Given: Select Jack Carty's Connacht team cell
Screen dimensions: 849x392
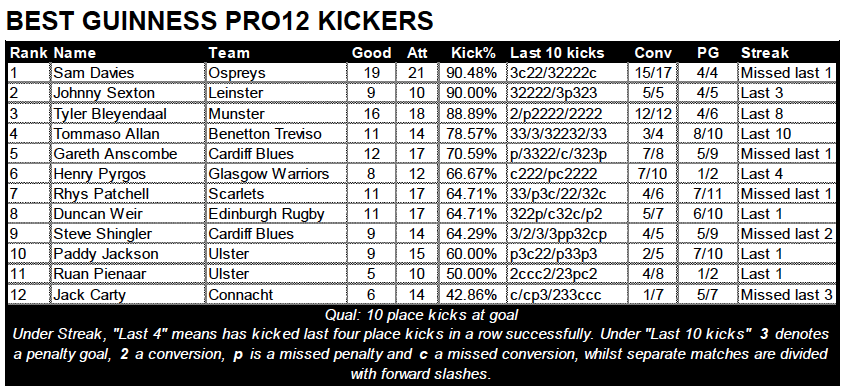Looking at the screenshot, I should pos(276,295).
